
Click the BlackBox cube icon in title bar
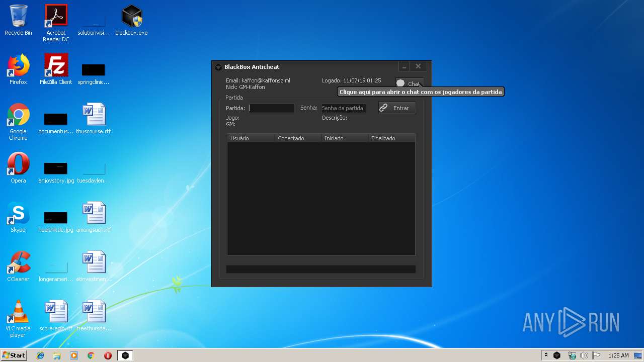(218, 67)
